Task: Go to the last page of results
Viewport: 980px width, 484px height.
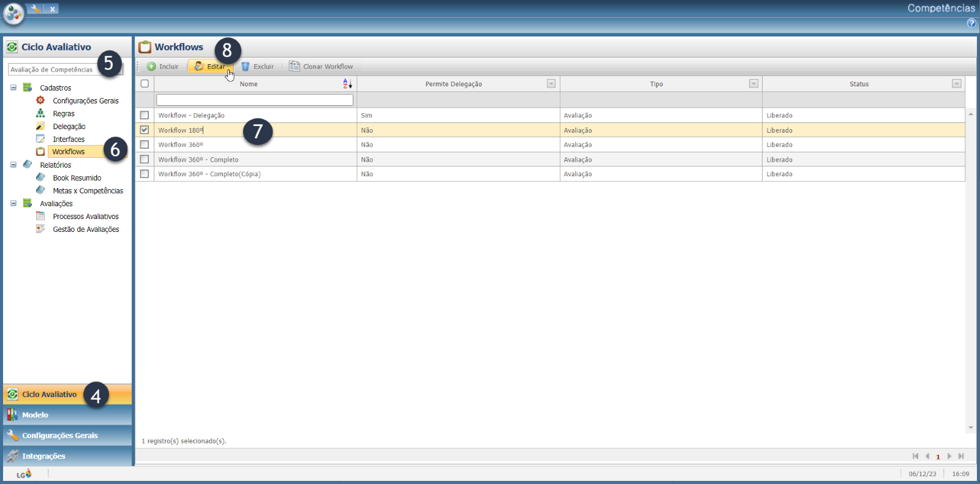Action: coord(961,456)
